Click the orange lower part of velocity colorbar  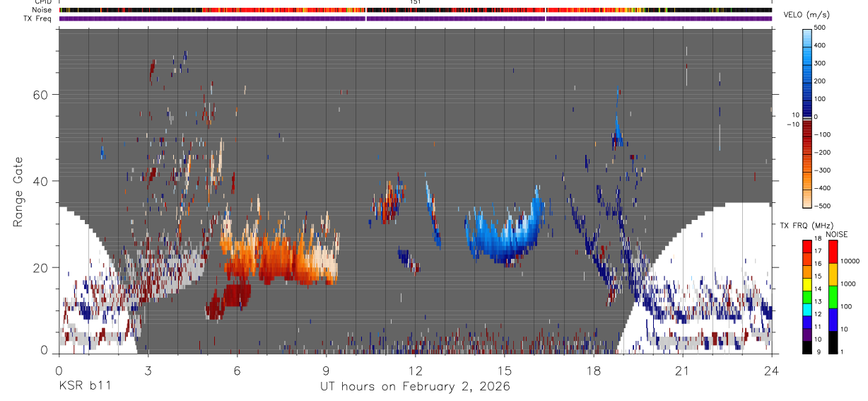click(808, 180)
